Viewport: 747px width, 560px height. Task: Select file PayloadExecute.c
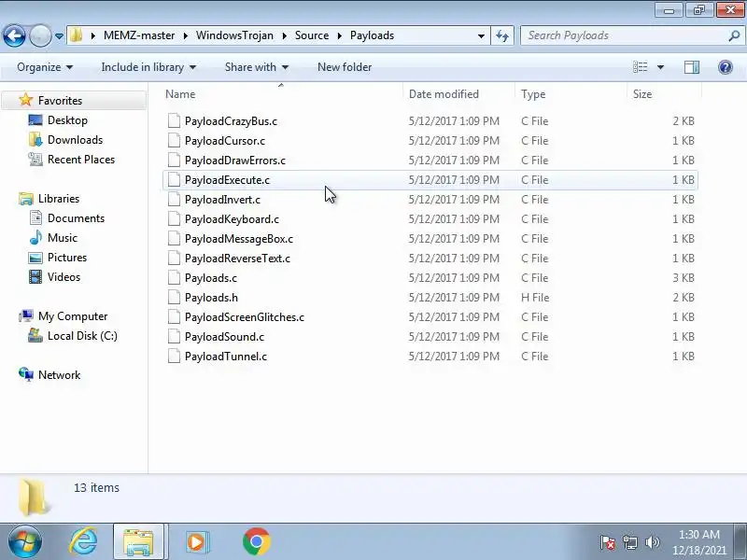click(430, 180)
